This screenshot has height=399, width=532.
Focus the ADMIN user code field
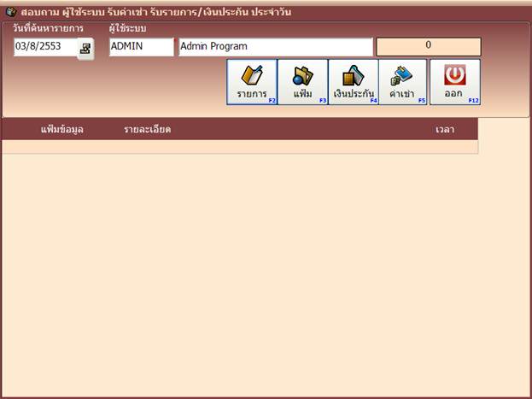pos(141,48)
